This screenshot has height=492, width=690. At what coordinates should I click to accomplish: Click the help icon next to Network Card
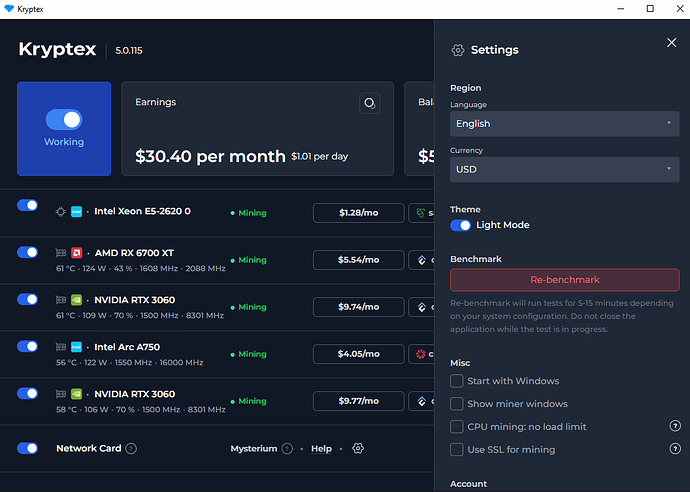131,448
